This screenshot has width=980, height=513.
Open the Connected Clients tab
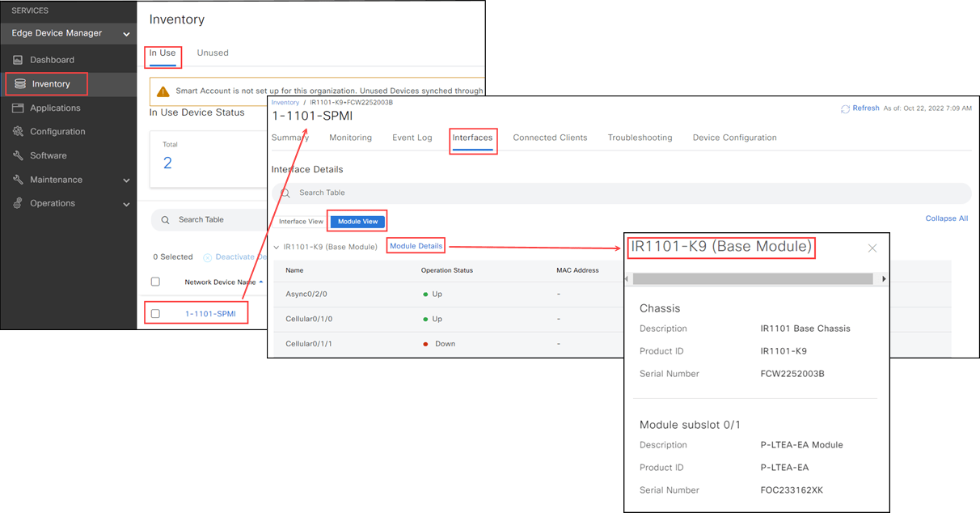coord(550,138)
